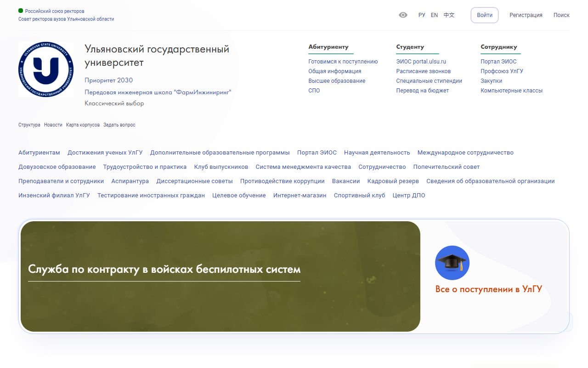Viewport: 588px width, 368px height.
Task: Open the Структура menu item
Action: click(29, 125)
